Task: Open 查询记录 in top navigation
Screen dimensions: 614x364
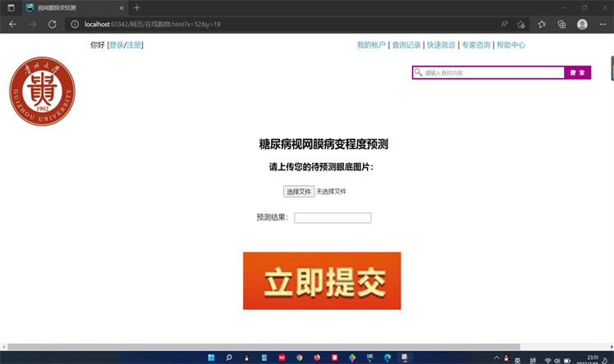Action: (406, 45)
